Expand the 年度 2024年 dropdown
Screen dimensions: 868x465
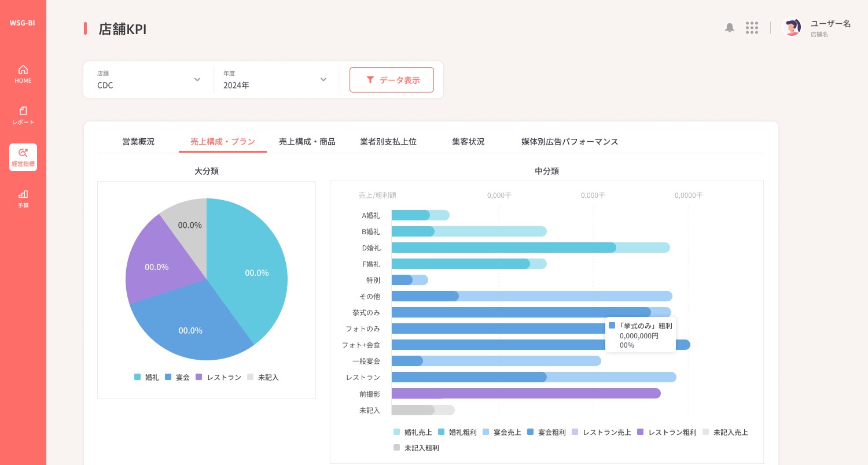click(x=275, y=80)
